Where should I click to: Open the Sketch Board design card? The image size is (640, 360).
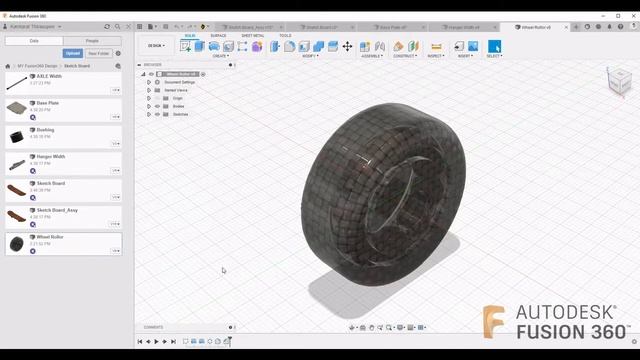click(63, 191)
